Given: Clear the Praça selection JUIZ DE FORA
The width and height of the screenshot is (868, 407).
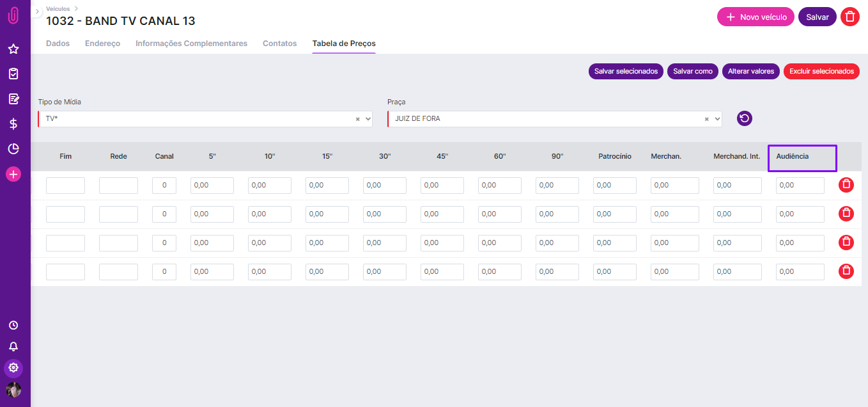Looking at the screenshot, I should click(x=707, y=119).
